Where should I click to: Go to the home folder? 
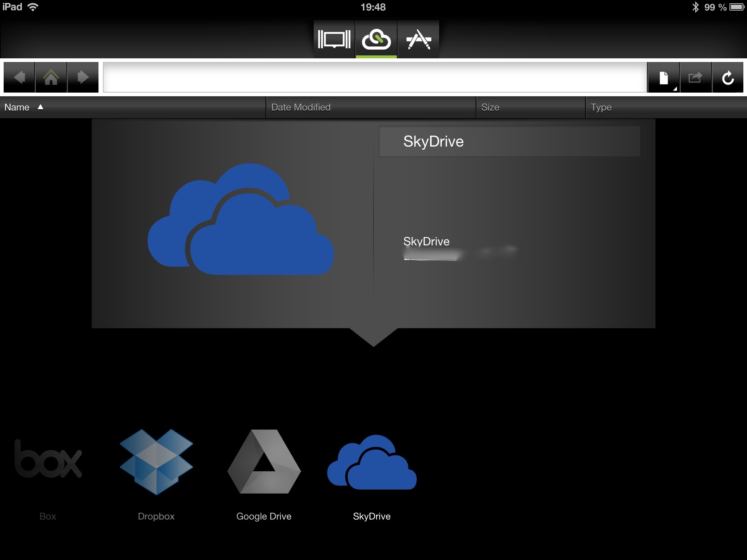(x=51, y=77)
